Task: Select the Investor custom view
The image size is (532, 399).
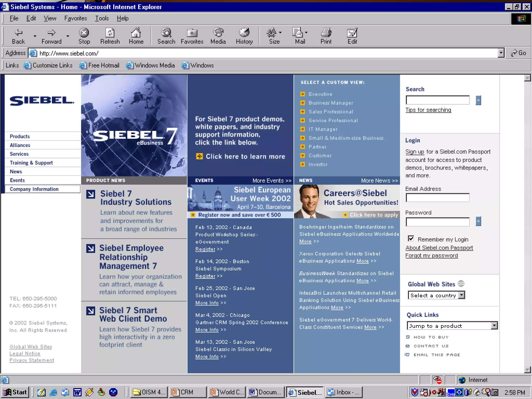Action: click(x=318, y=164)
